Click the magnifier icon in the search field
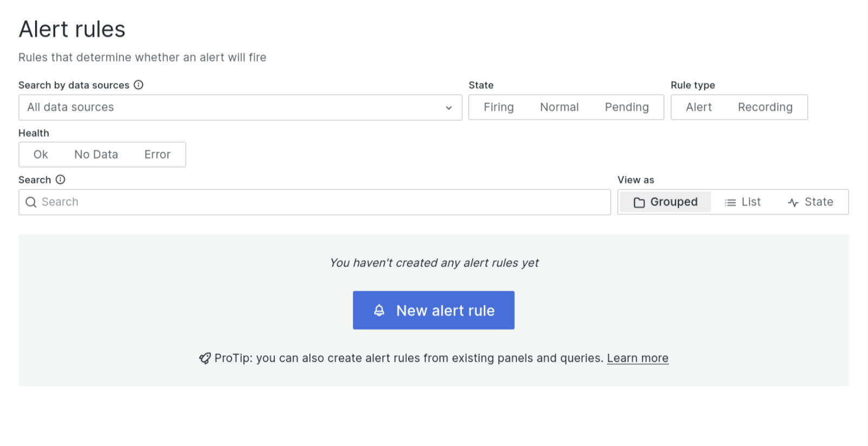 click(31, 202)
